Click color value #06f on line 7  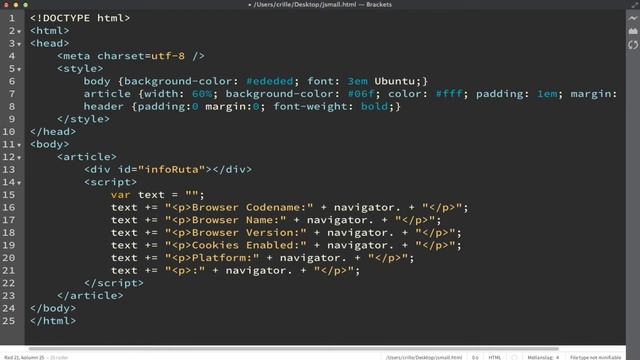(361, 94)
